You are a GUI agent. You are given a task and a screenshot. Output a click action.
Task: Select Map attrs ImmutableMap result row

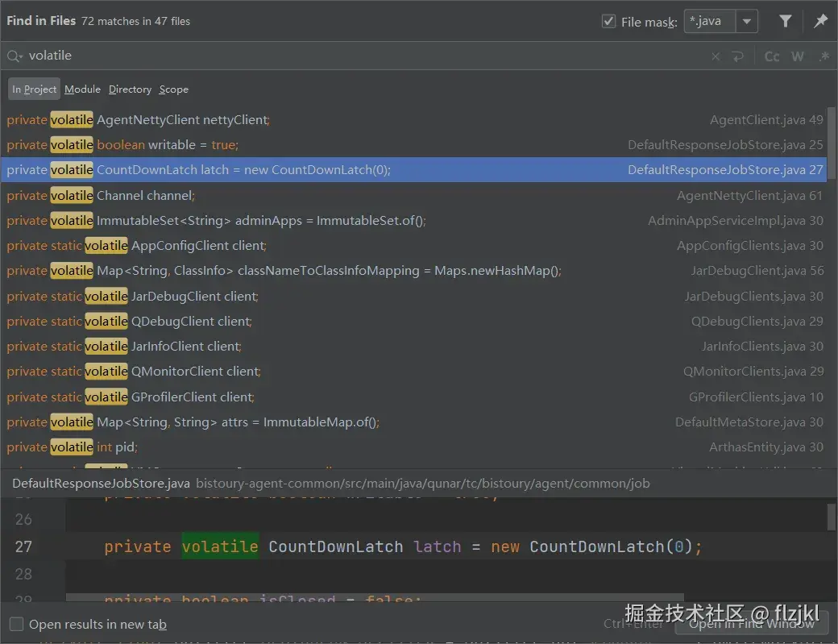pyautogui.click(x=413, y=422)
